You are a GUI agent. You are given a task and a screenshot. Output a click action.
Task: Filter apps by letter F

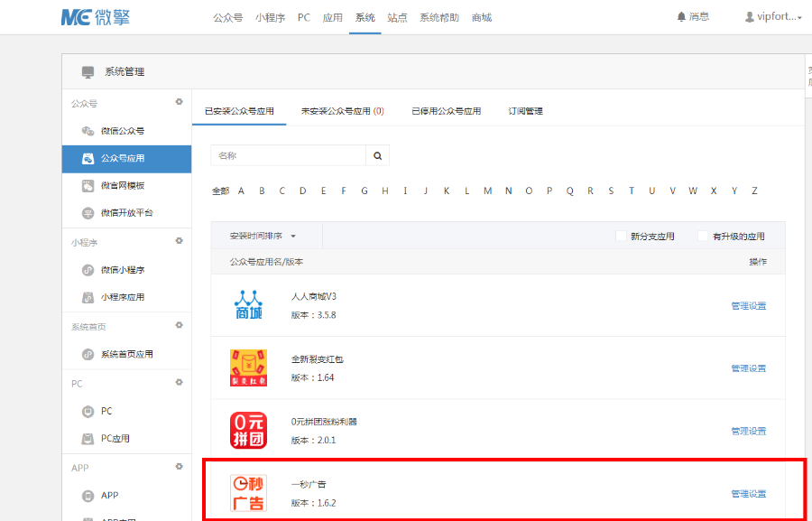point(344,191)
